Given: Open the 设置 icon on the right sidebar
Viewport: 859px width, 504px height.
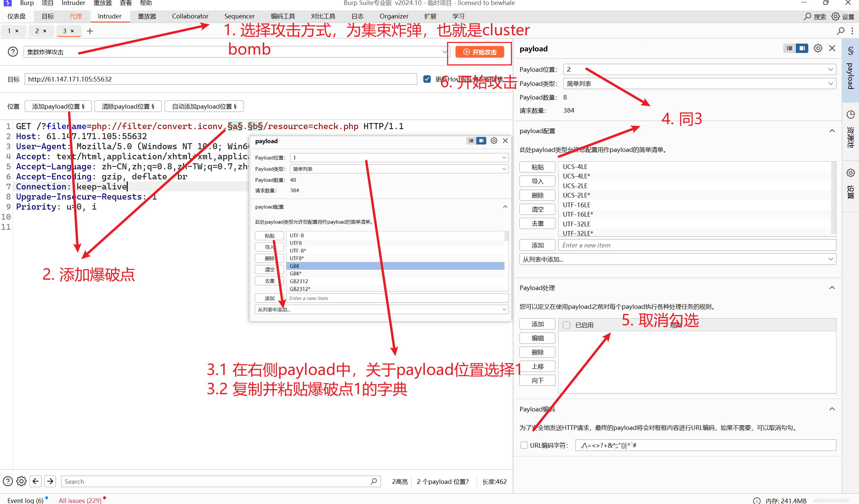Looking at the screenshot, I should [851, 173].
